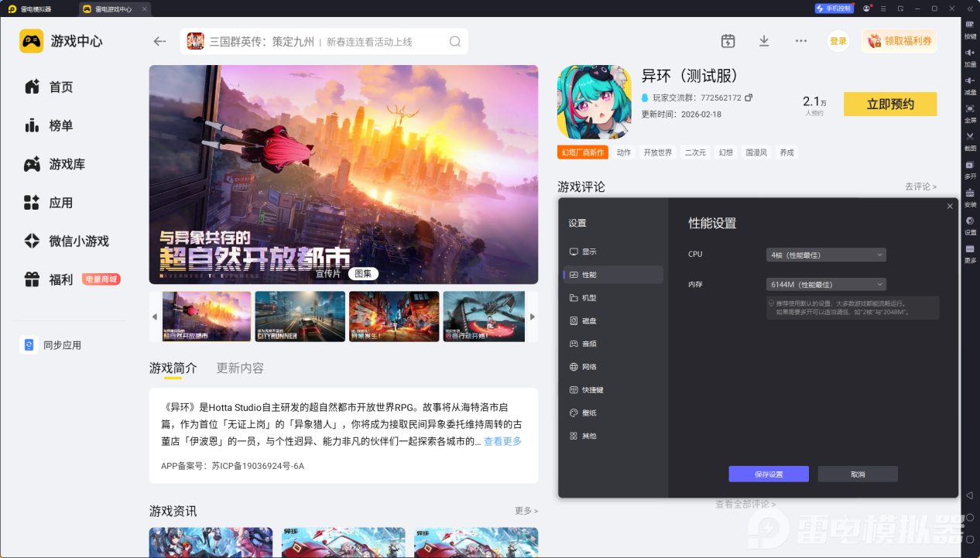Select the CITYRUNNER thumbnail
980x558 pixels.
(300, 317)
